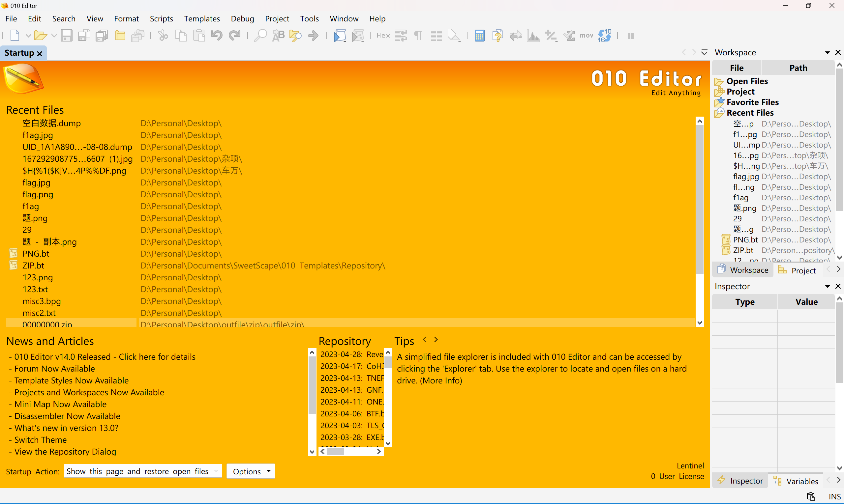Open the Open File dropdown arrow

point(54,35)
